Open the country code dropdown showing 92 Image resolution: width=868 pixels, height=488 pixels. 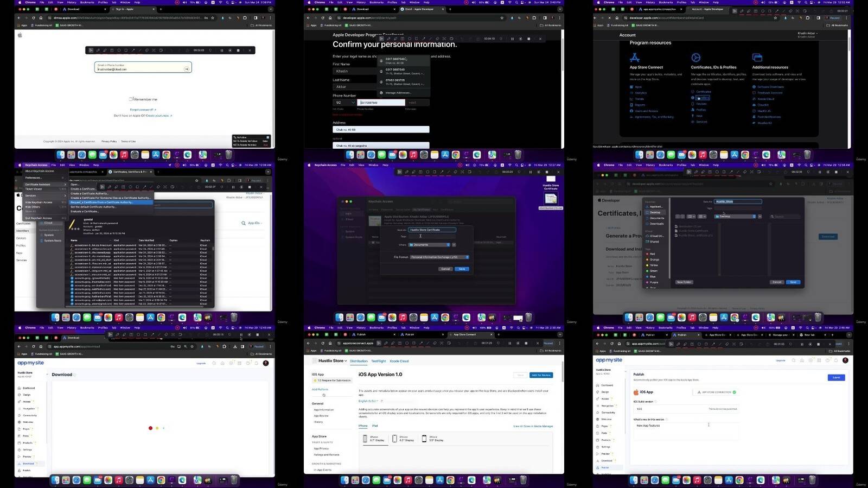344,103
